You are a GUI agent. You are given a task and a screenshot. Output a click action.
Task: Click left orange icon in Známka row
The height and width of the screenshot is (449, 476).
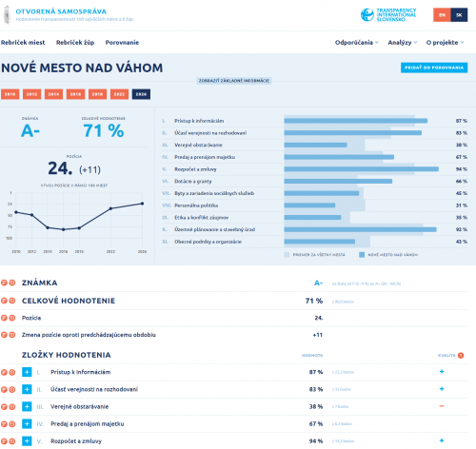click(x=4, y=283)
